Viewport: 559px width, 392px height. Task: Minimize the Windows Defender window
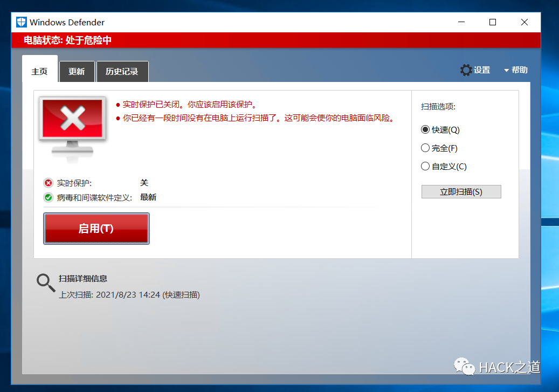tap(461, 22)
